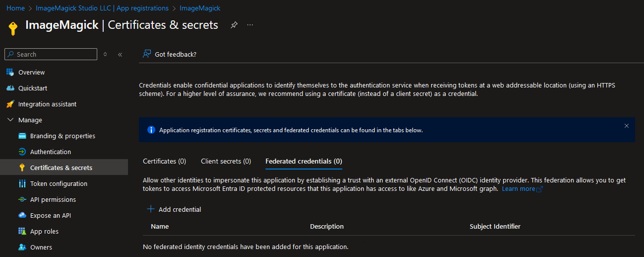Open the more options ellipsis in title

[x=250, y=25]
